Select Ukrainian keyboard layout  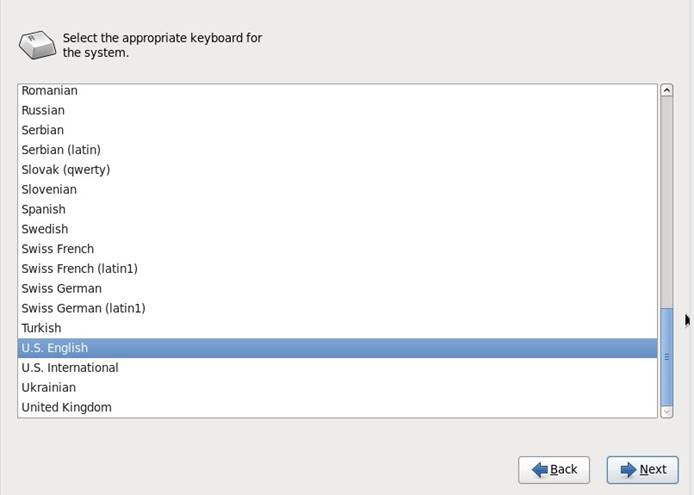48,387
